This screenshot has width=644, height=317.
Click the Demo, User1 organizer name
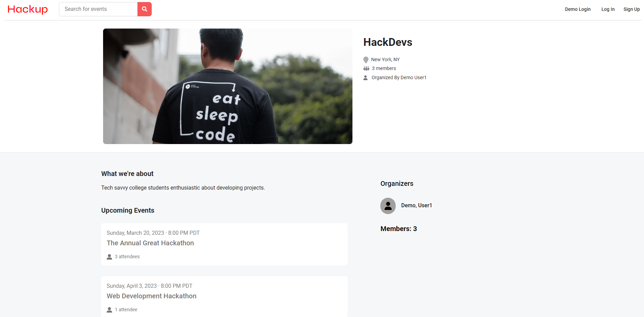click(x=416, y=205)
